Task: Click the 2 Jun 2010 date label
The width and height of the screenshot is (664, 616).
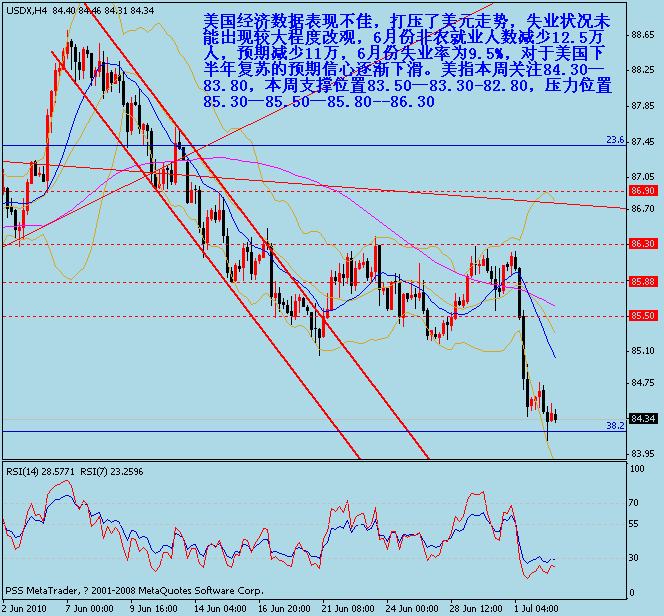Action: 24,609
